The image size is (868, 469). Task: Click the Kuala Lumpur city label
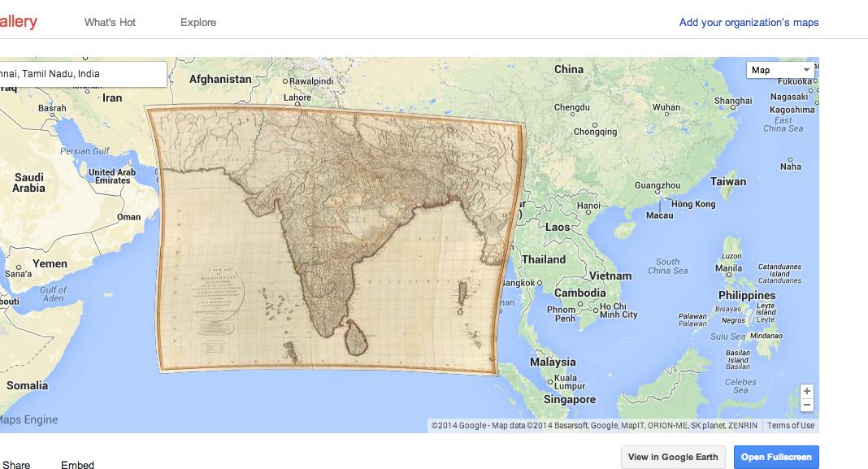570,382
